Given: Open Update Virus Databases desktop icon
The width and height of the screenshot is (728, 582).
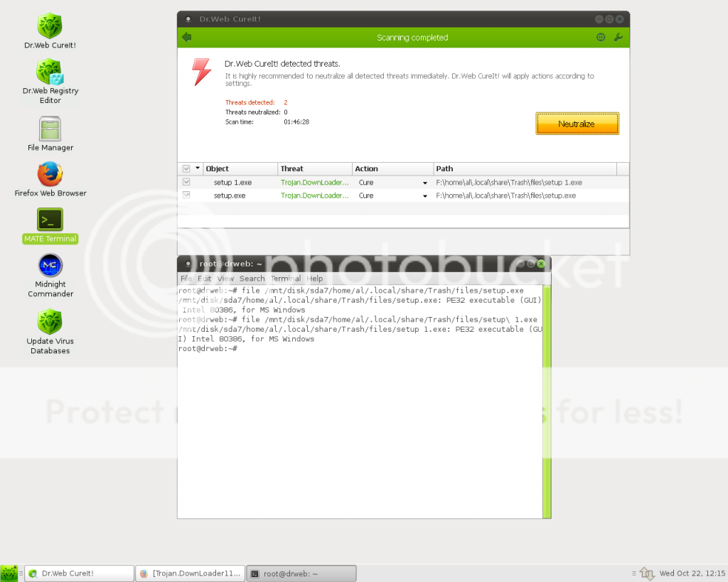Looking at the screenshot, I should pos(50,332).
